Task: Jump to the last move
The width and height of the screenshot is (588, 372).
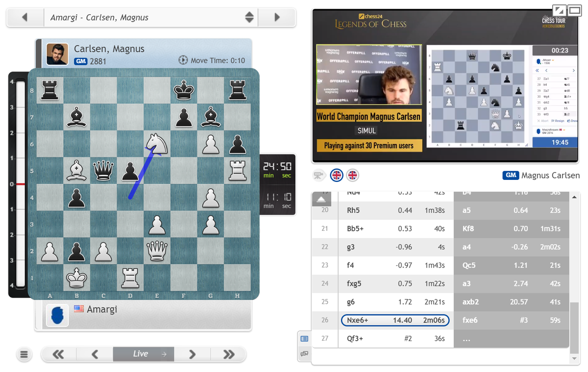Action: tap(228, 354)
